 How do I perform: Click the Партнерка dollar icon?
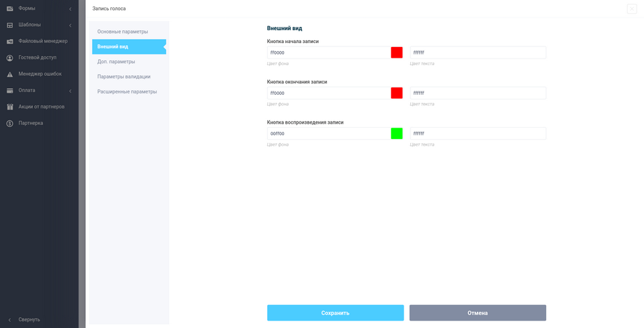[x=10, y=123]
